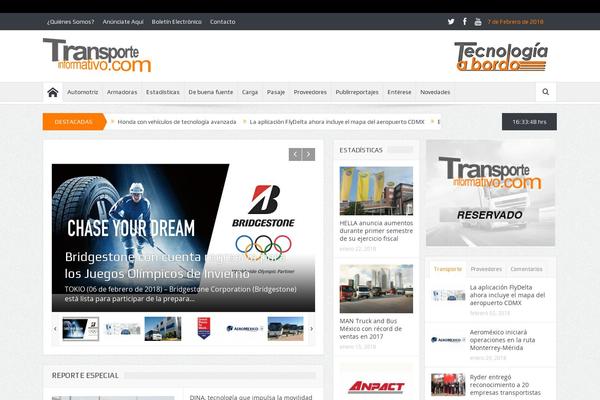This screenshot has height=400, width=600.
Task: Open Aeroméxico sidebar logo thumbnail
Action: click(x=448, y=340)
